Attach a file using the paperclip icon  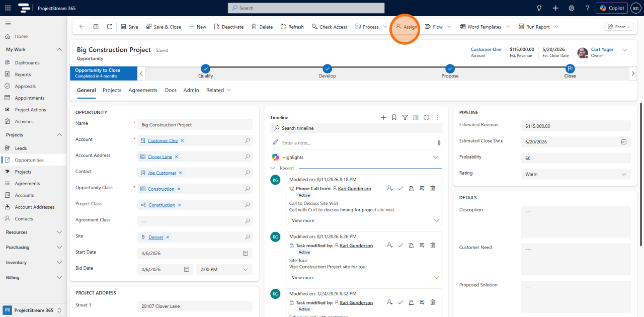(439, 143)
